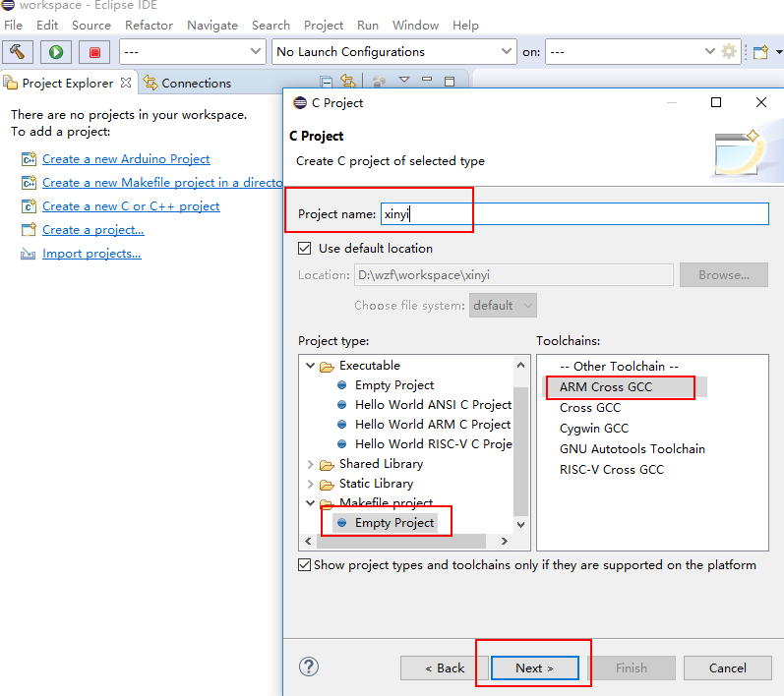Select Cygwin GCC toolchain
Viewport: 784px width, 696px height.
click(594, 429)
